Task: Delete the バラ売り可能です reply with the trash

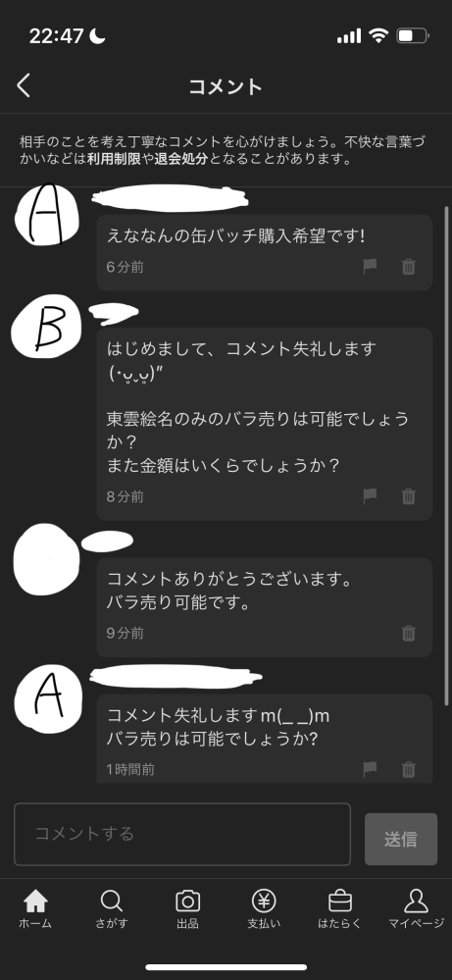Action: pos(408,633)
